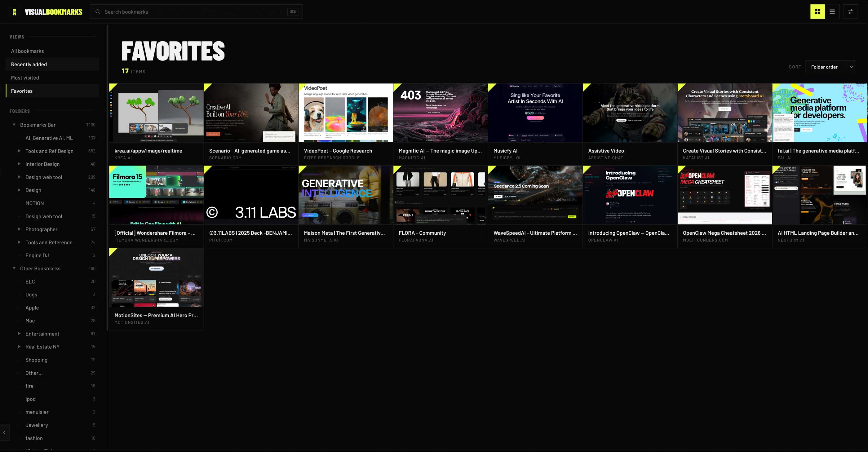Click the 17 ITEMS count label
The image size is (868, 452).
133,71
